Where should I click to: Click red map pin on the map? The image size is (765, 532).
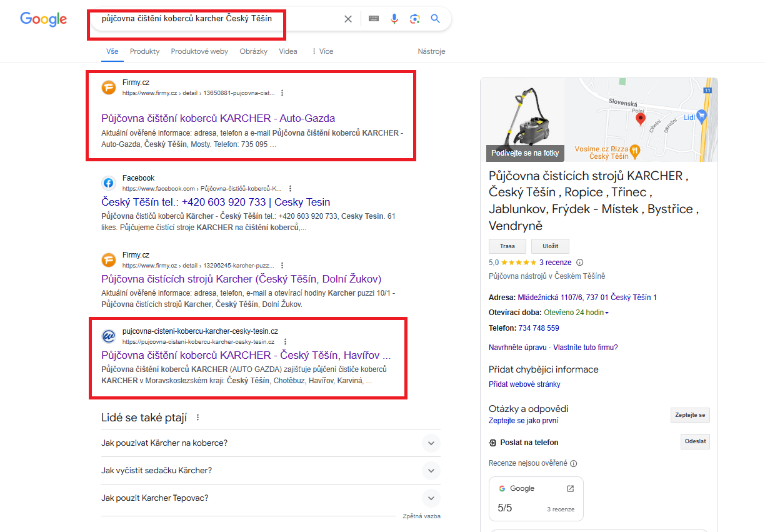click(x=640, y=119)
